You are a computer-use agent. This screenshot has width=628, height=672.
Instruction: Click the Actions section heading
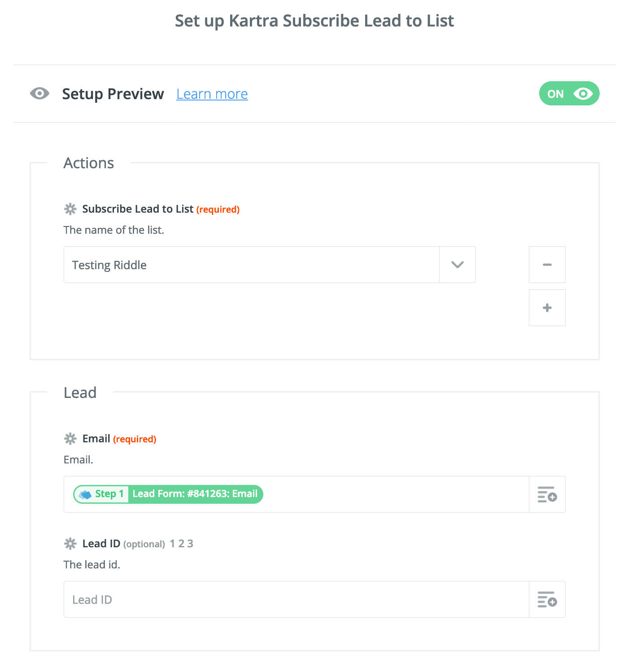pyautogui.click(x=89, y=163)
